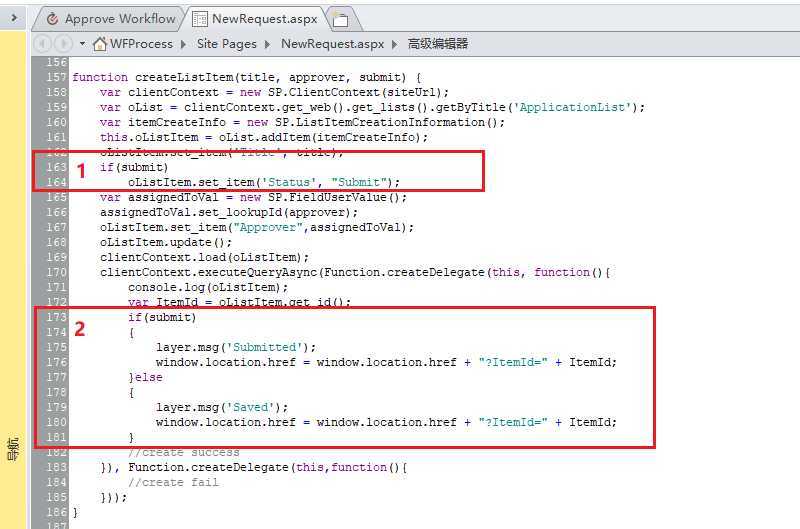Click 'else' keyword on line 177
This screenshot has height=529, width=800.
pyautogui.click(x=148, y=377)
